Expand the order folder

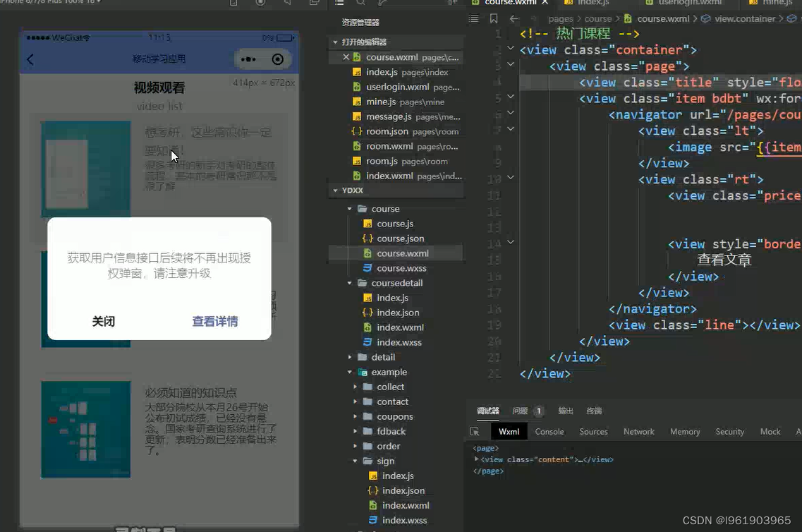(x=355, y=446)
